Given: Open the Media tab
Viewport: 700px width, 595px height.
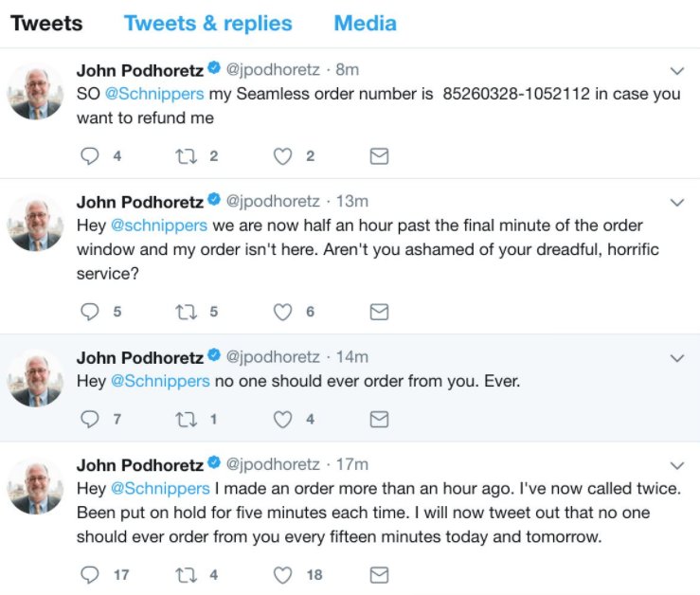Looking at the screenshot, I should pos(365,24).
